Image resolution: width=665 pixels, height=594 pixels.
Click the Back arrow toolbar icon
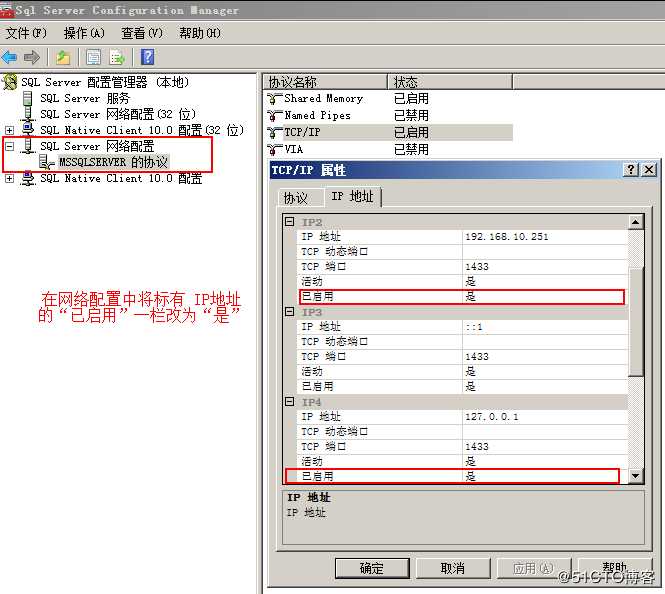pyautogui.click(x=9, y=57)
